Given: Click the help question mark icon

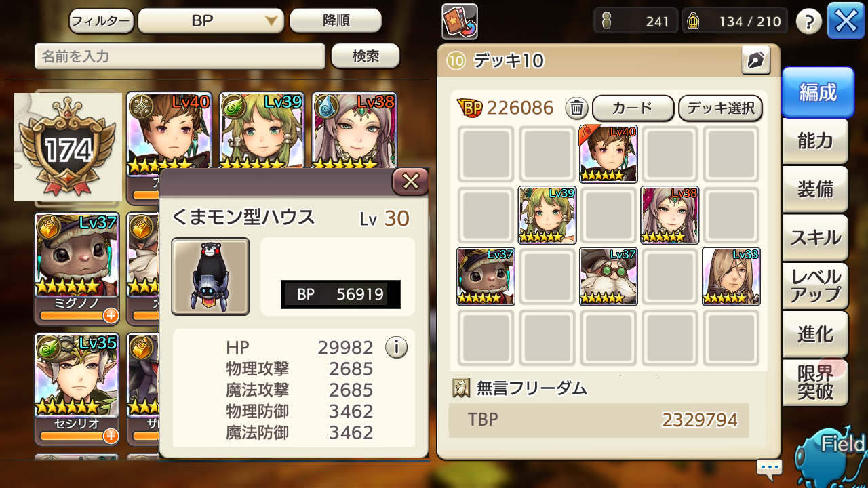Looking at the screenshot, I should [808, 22].
